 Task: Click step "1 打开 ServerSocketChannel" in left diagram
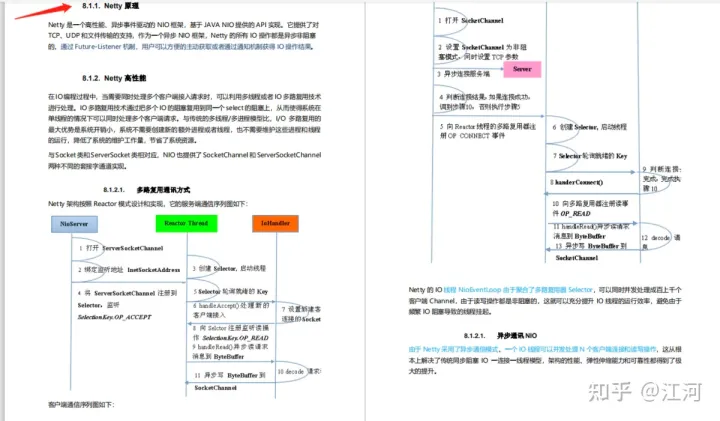(121, 248)
